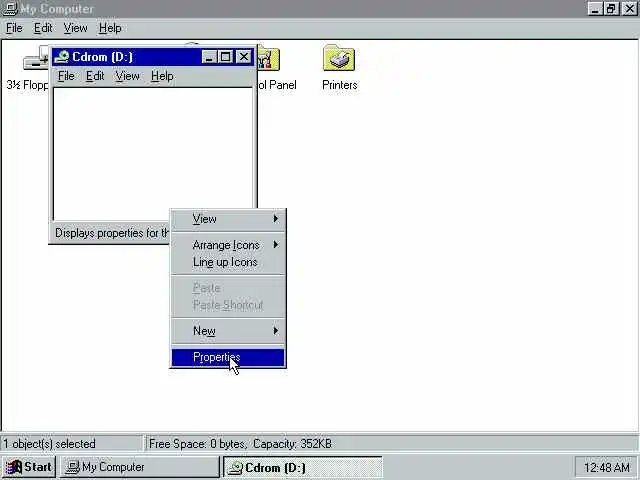Minimize the Cdrom (D:) window

point(209,57)
